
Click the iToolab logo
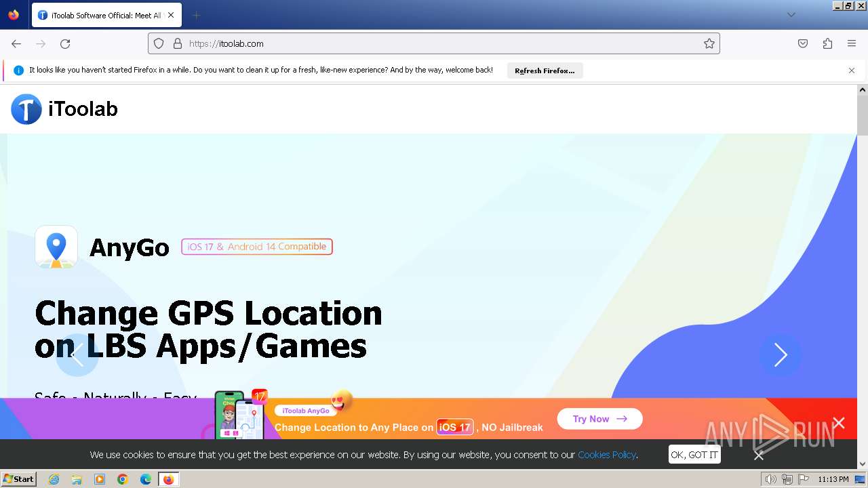(64, 109)
